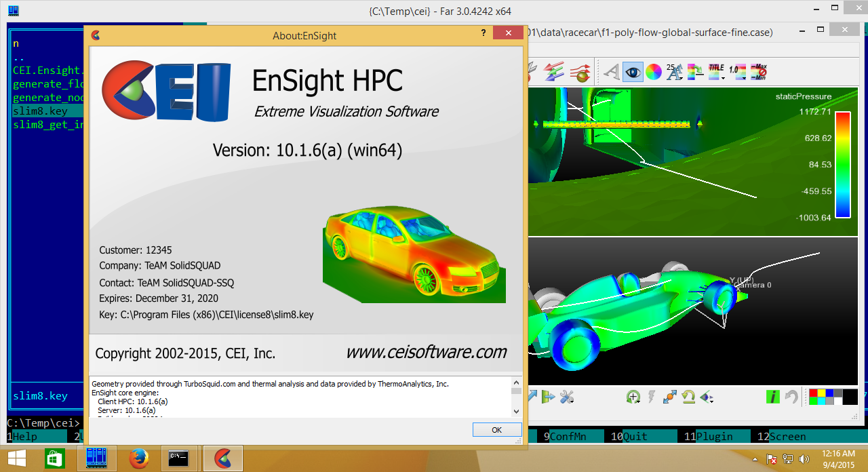The width and height of the screenshot is (868, 472).
Task: Click the gray lightning bolt icon
Action: tap(652, 397)
